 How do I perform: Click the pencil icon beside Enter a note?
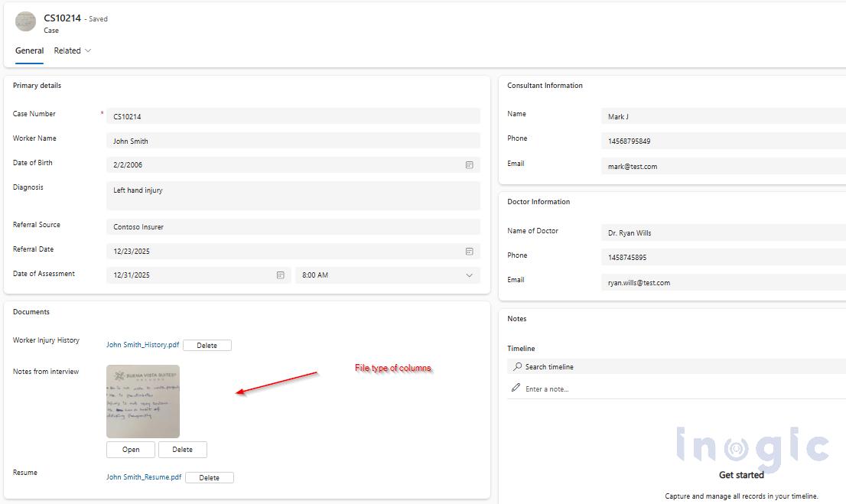click(x=515, y=387)
